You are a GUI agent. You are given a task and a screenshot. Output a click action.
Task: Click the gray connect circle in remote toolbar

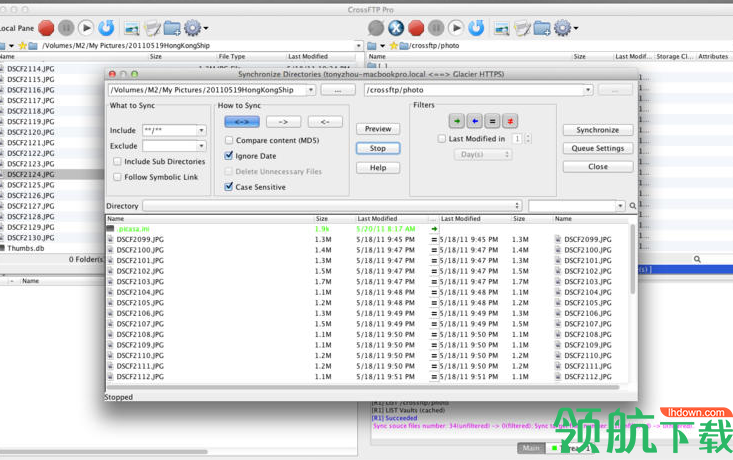376,28
